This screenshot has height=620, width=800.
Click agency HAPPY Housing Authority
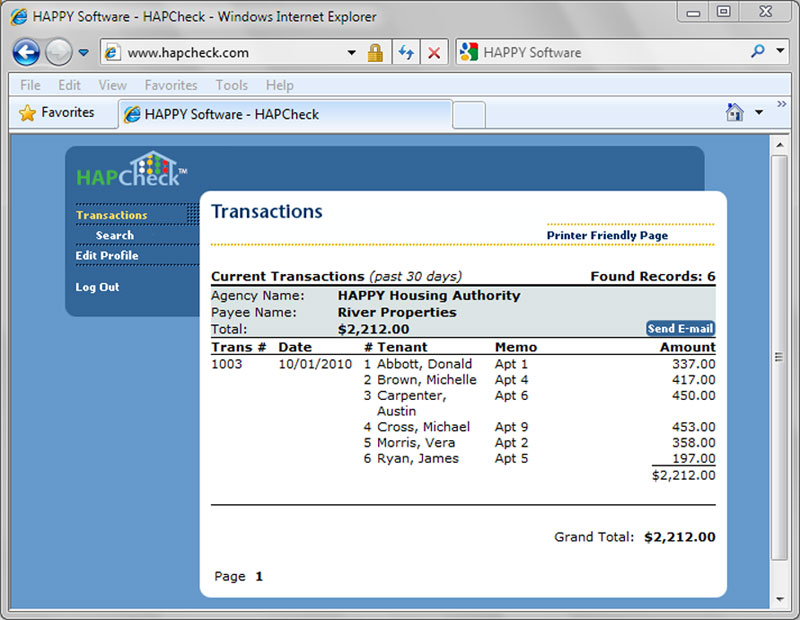click(x=429, y=295)
